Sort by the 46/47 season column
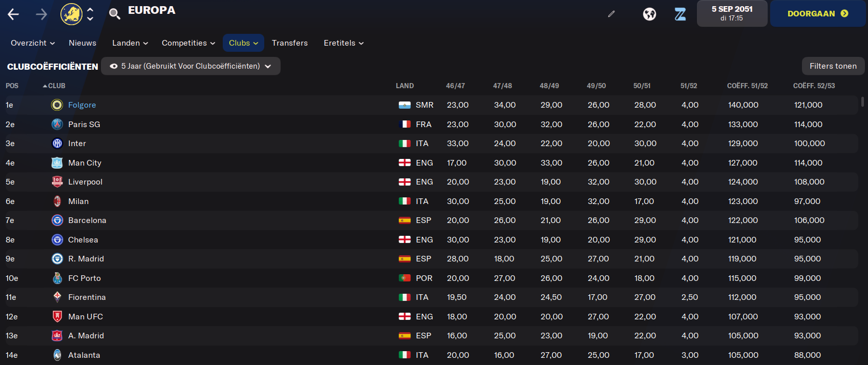This screenshot has height=365, width=868. [455, 86]
